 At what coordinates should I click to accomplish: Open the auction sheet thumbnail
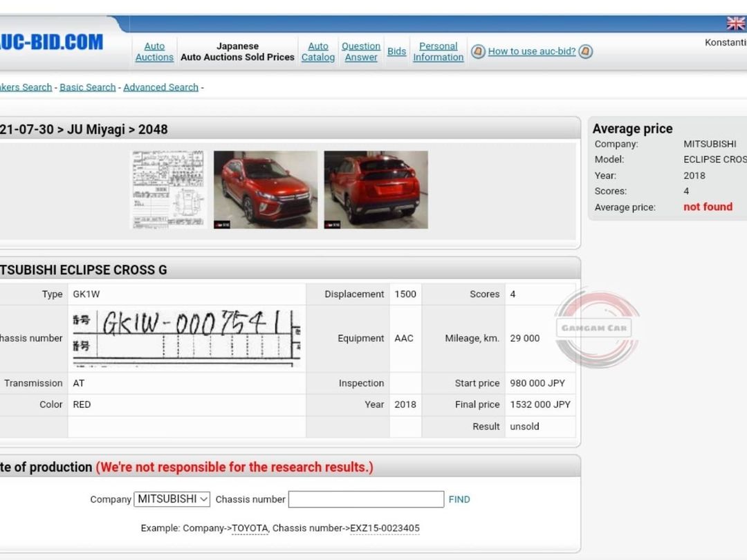[168, 189]
